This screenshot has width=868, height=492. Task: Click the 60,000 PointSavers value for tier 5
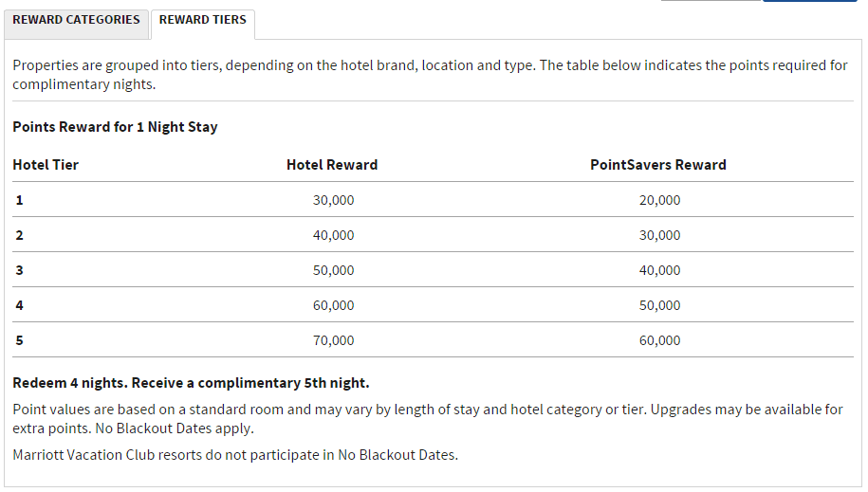point(660,340)
